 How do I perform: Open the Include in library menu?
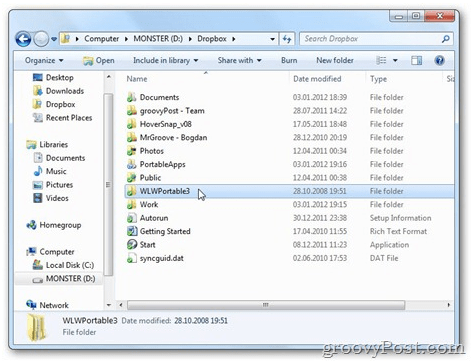[x=166, y=60]
